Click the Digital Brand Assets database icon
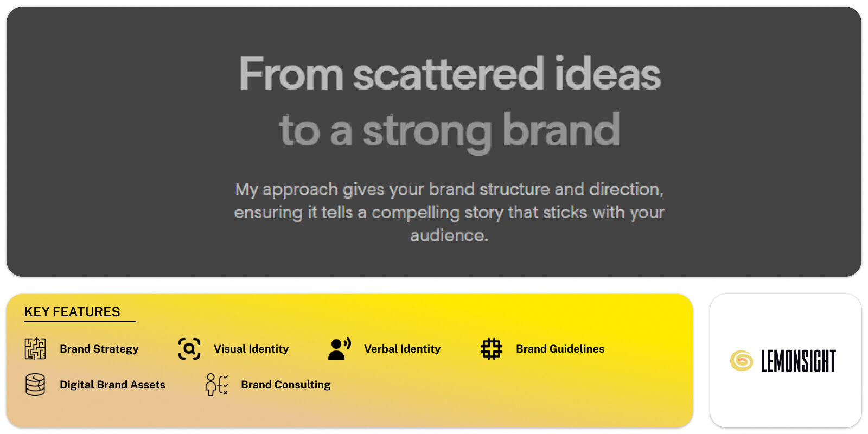868x434 pixels. [x=35, y=385]
